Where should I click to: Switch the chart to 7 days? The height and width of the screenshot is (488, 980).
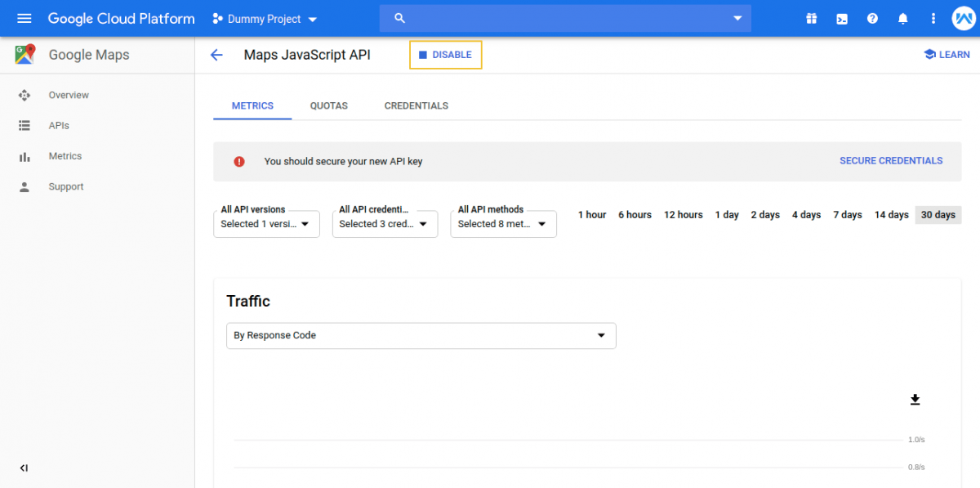(x=847, y=214)
